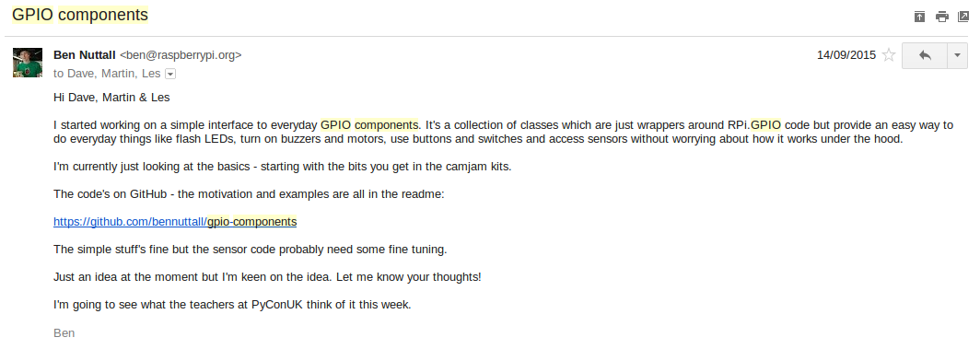Screen dimensions: 980x349
Task: Reply using the arrow button
Action: [925, 55]
